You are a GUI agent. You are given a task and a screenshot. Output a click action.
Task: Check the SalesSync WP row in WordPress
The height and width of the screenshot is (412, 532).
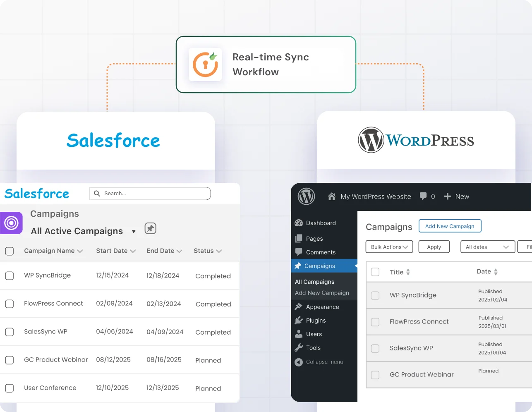coord(375,348)
